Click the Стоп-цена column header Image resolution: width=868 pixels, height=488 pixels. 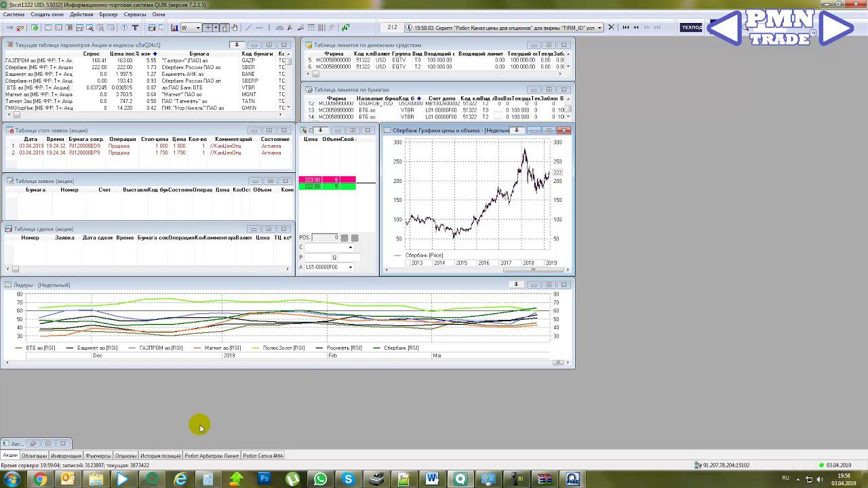(155, 139)
